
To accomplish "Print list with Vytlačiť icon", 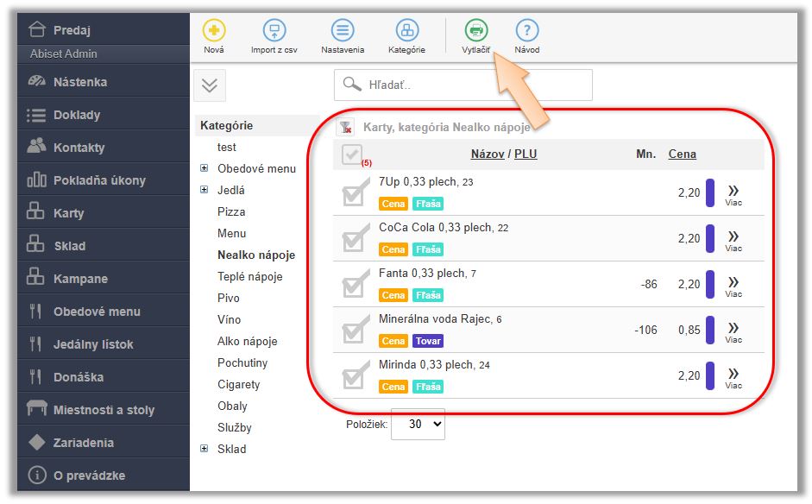I will click(475, 31).
